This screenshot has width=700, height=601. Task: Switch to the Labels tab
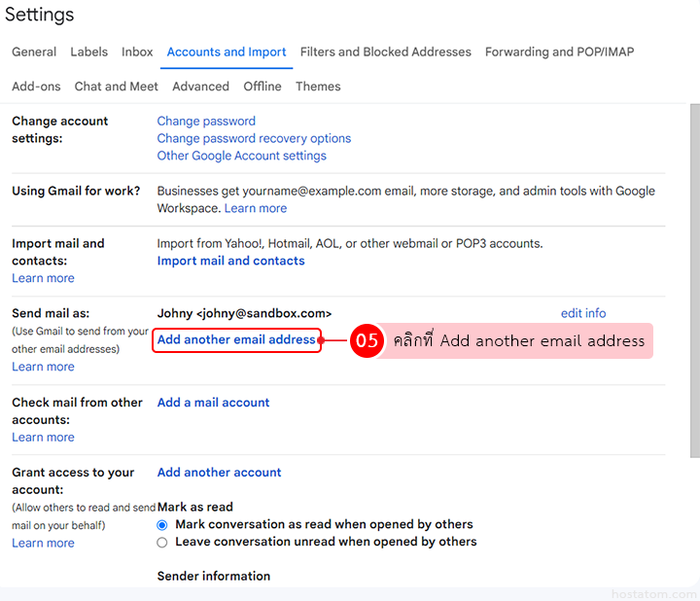click(x=89, y=52)
